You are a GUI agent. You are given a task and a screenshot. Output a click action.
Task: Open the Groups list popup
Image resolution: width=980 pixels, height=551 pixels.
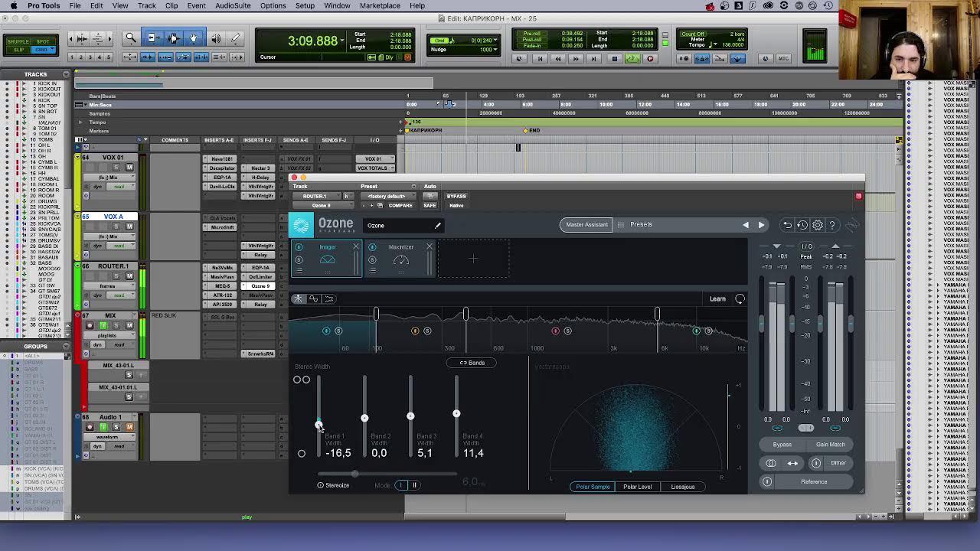(66, 346)
